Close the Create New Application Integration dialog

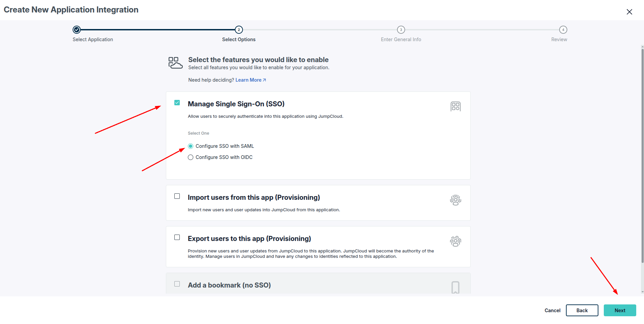pos(629,12)
